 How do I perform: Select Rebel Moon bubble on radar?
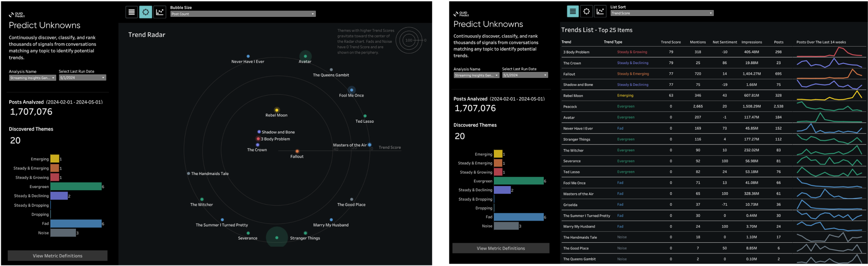[277, 110]
